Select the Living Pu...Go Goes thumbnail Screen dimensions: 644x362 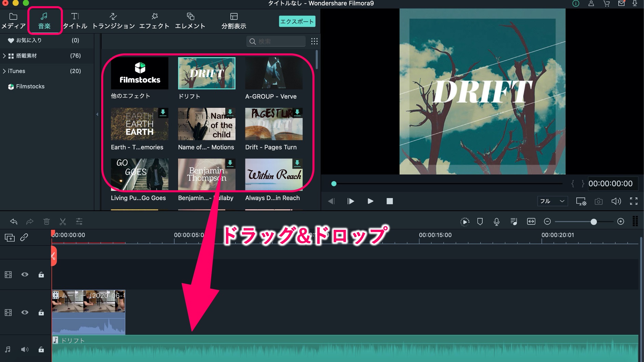pyautogui.click(x=139, y=174)
